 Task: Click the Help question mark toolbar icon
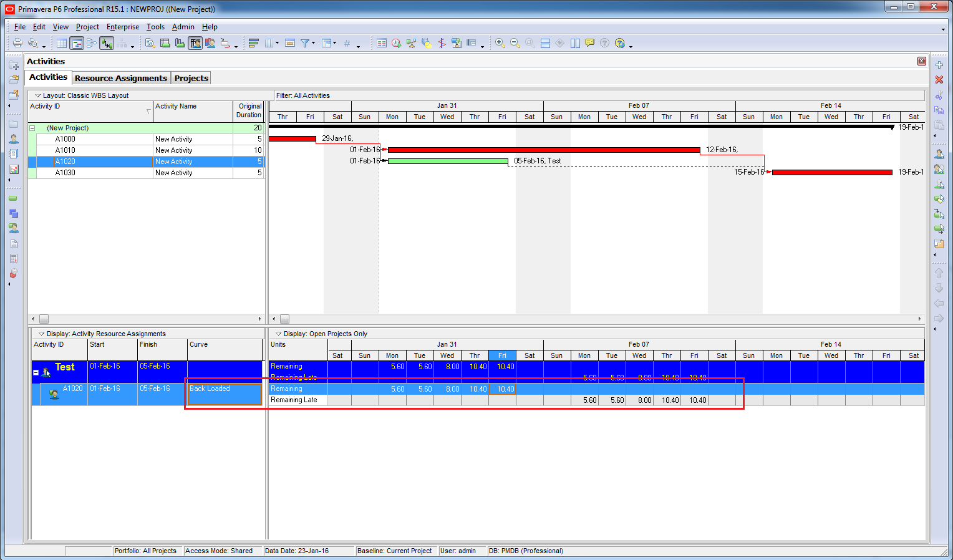pos(619,43)
